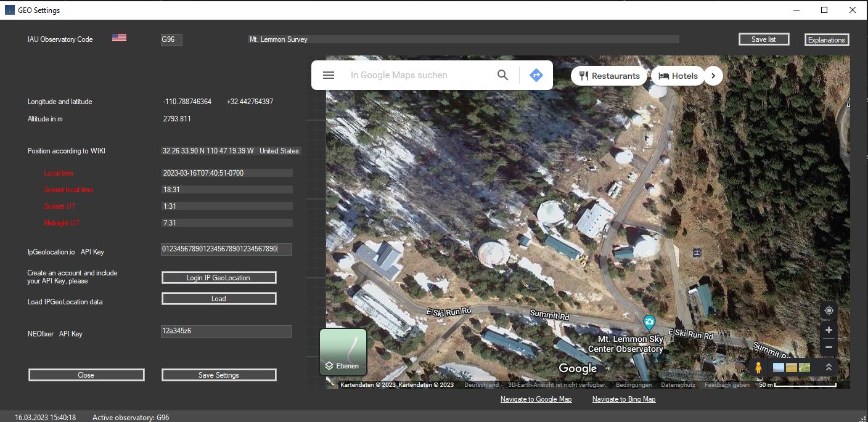Screen dimensions: 868x422
Task: Click the Save list button
Action: pos(763,39)
